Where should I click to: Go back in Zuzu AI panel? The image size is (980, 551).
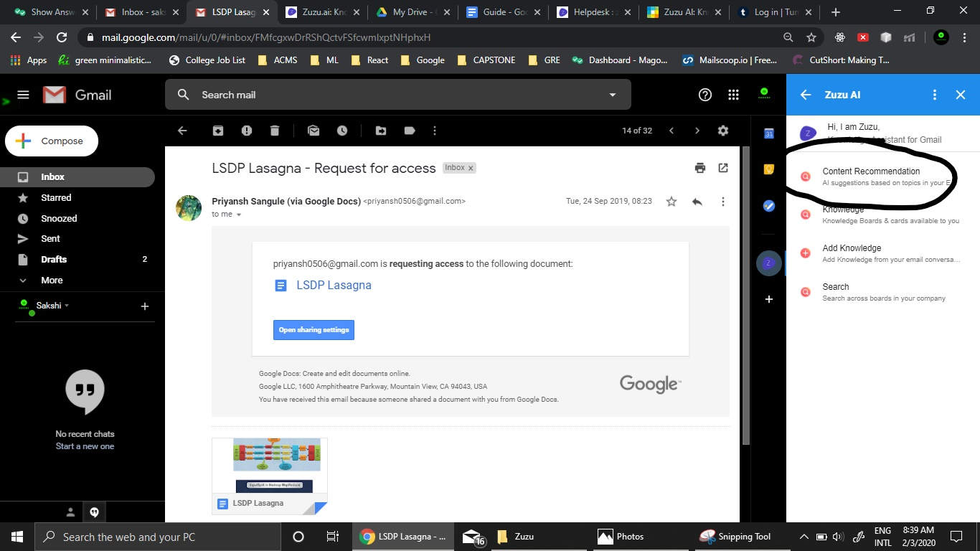(806, 95)
